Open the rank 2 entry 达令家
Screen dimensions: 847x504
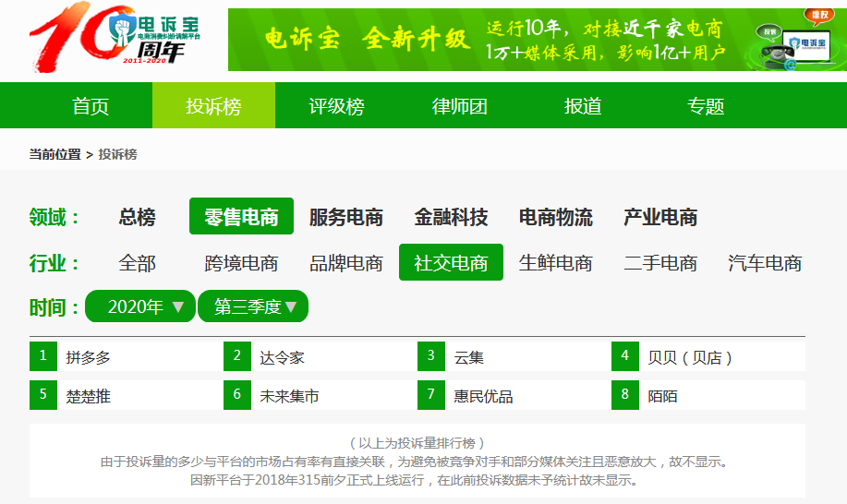(x=282, y=357)
